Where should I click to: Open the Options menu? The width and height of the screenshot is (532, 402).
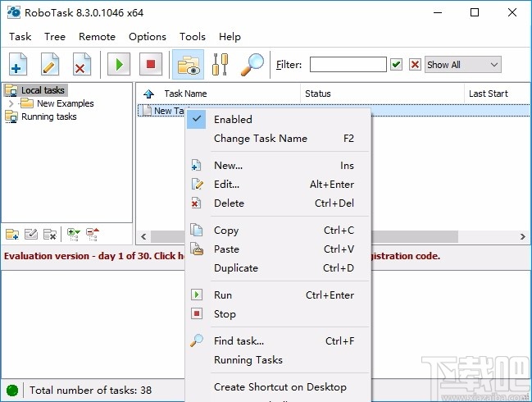[x=148, y=37]
